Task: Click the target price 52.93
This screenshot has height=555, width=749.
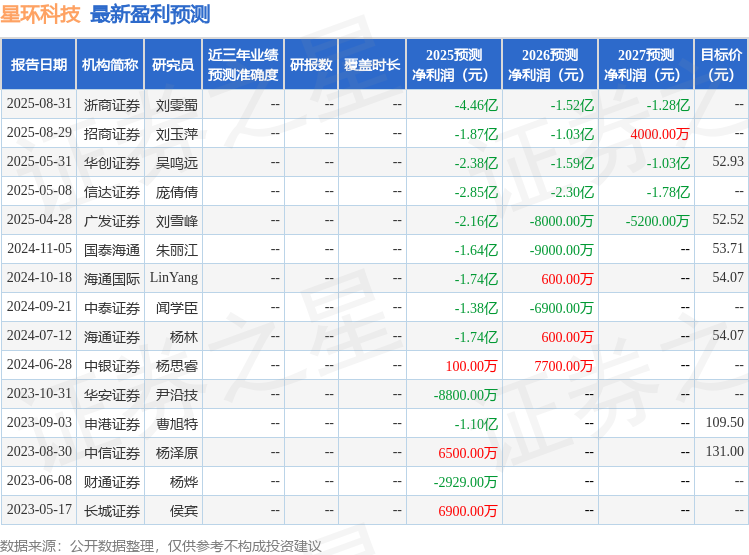Action: coord(728,161)
